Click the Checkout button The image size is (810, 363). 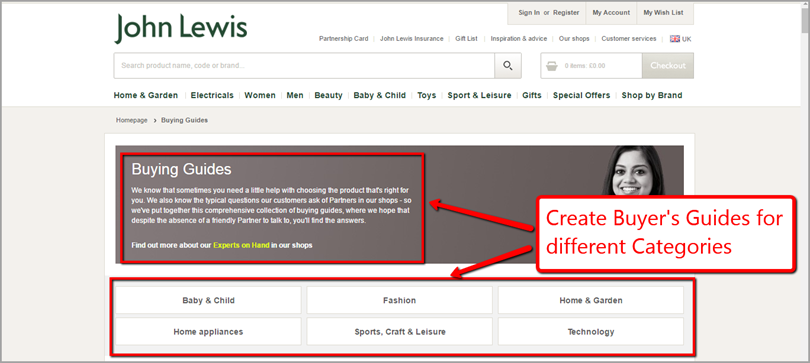pos(668,66)
